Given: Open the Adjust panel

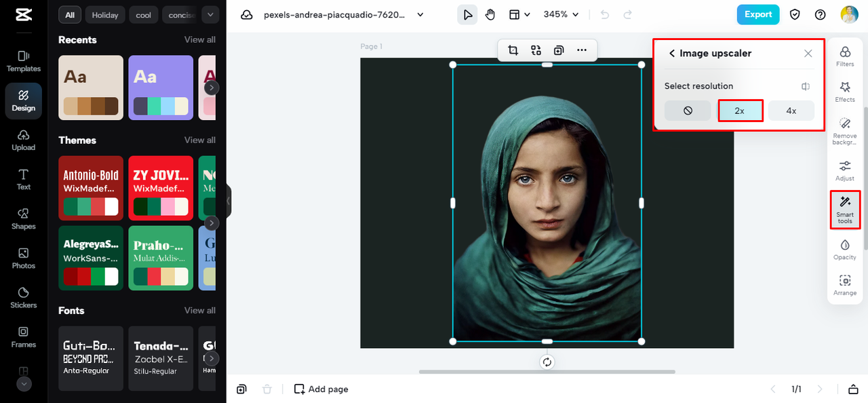Looking at the screenshot, I should pyautogui.click(x=845, y=170).
